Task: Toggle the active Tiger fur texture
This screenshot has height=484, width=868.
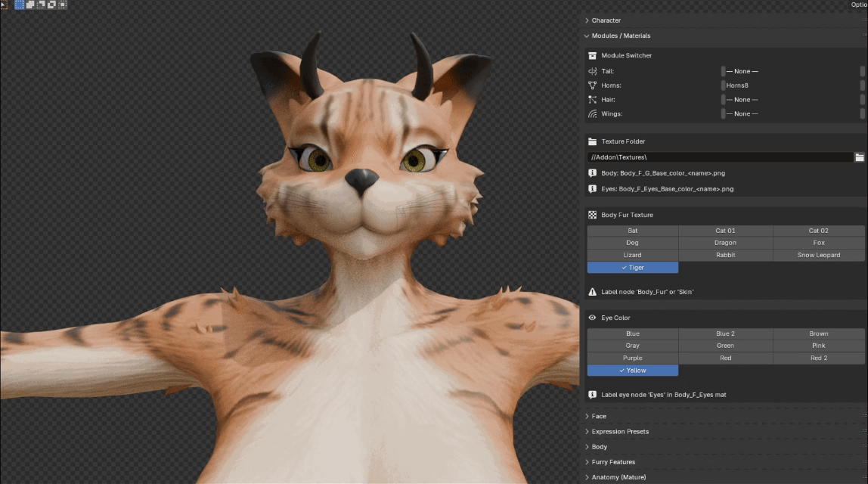Action: (633, 268)
